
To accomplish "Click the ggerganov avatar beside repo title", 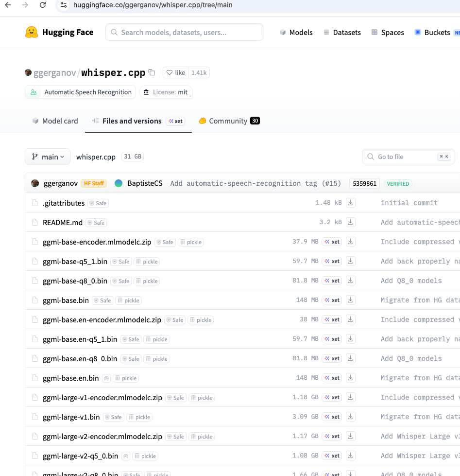I will 28,72.
